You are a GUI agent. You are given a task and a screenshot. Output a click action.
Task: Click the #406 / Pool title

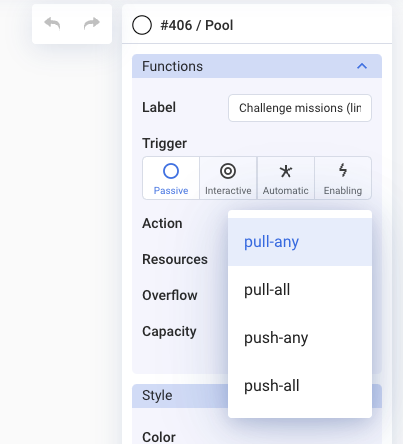197,25
